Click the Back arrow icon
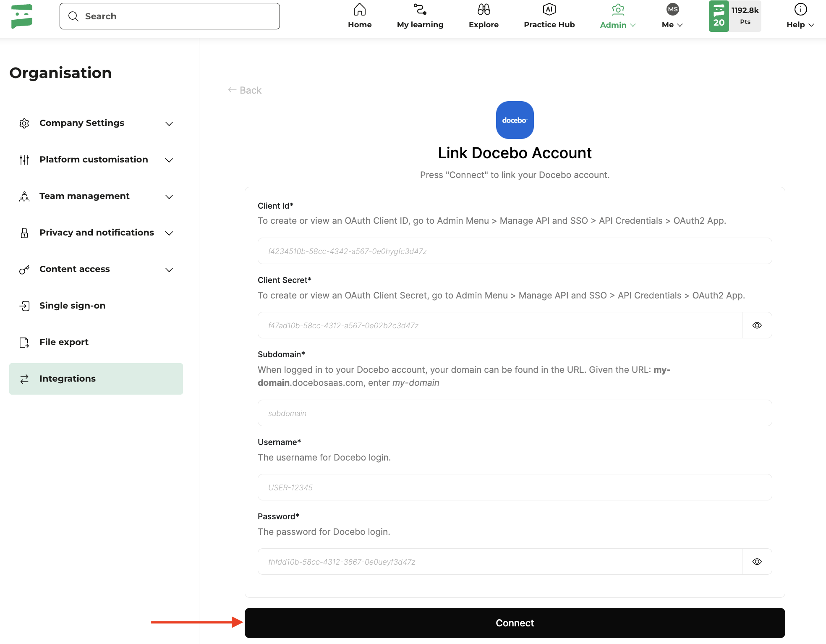Image resolution: width=826 pixels, height=644 pixels. point(232,90)
